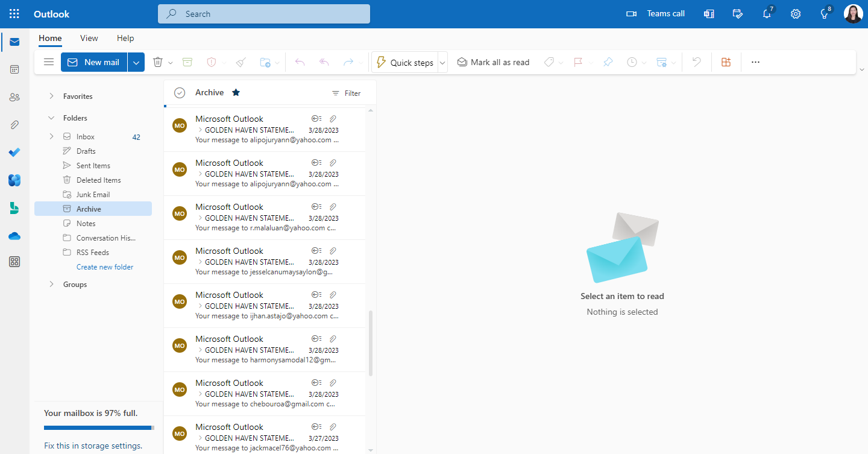Click the Create new folder link
The height and width of the screenshot is (454, 868).
tap(105, 266)
